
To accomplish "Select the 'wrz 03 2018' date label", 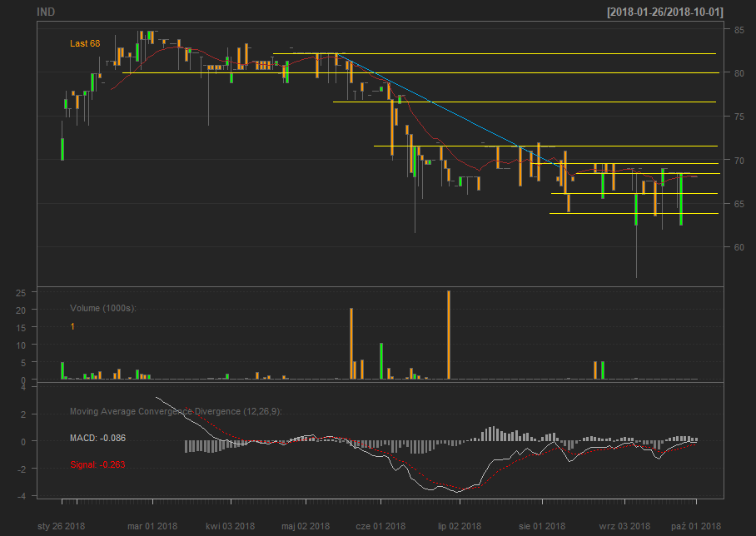I will click(624, 526).
